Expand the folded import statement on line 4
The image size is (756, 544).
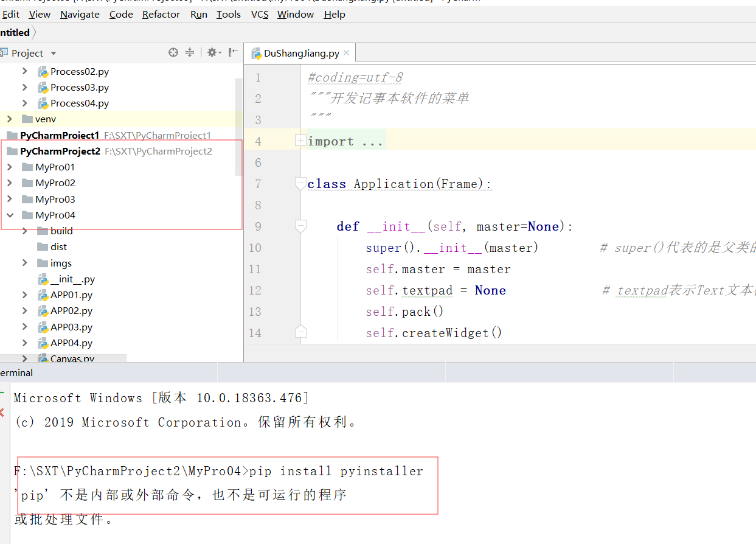[x=300, y=141]
